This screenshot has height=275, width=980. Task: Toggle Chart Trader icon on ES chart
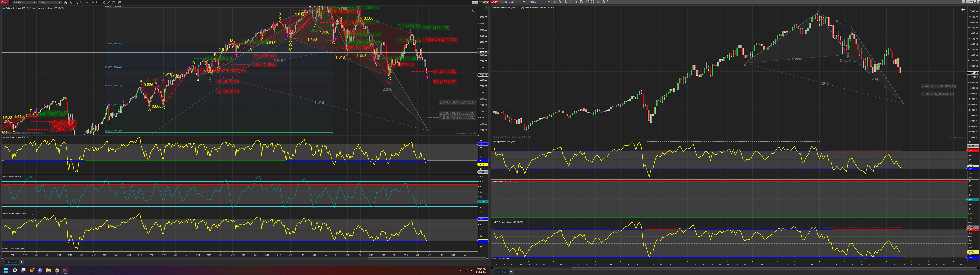[98, 2]
